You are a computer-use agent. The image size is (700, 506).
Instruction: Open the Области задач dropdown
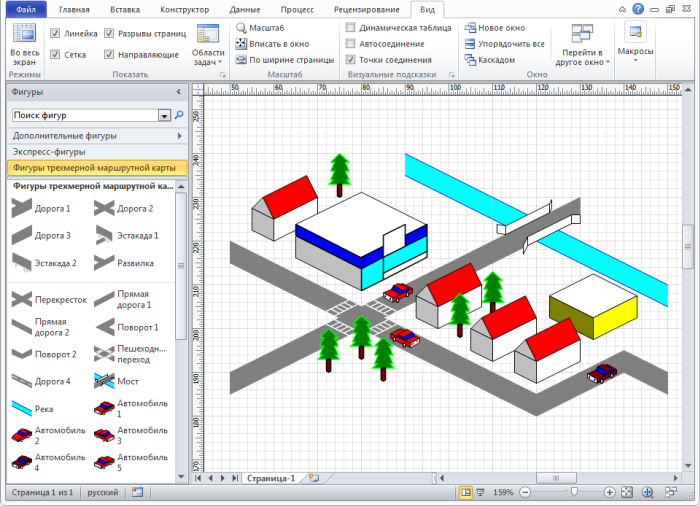coord(208,56)
